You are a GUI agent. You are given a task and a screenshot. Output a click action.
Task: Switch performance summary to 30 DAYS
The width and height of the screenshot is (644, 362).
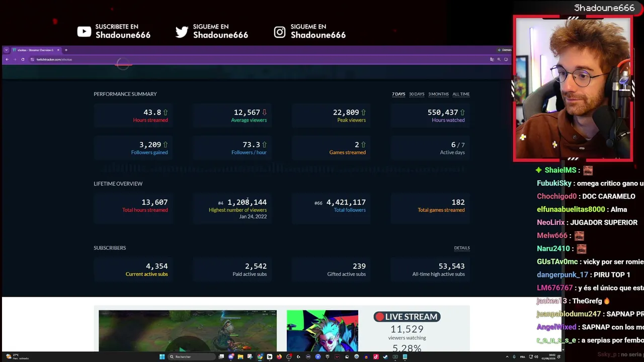click(x=417, y=94)
